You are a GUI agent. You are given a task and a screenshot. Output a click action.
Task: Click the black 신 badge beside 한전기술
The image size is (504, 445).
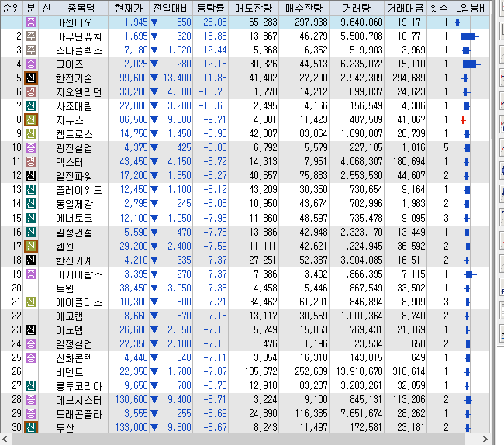[x=31, y=78]
